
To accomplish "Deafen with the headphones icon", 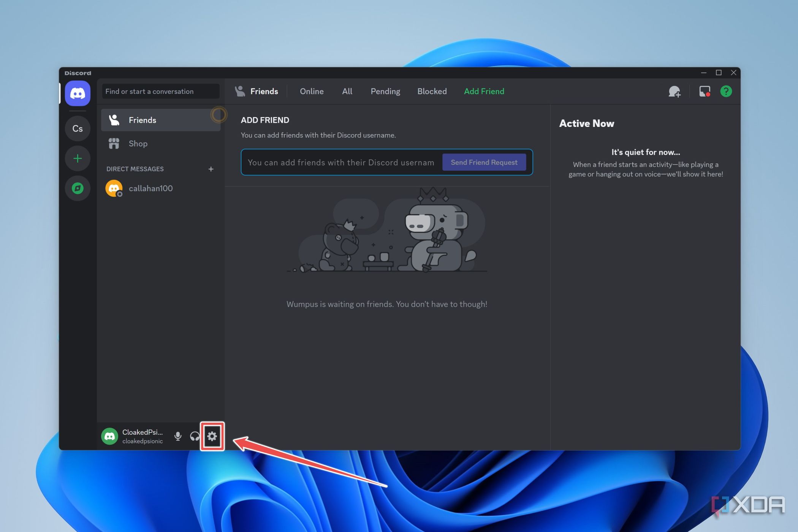I will [x=195, y=436].
